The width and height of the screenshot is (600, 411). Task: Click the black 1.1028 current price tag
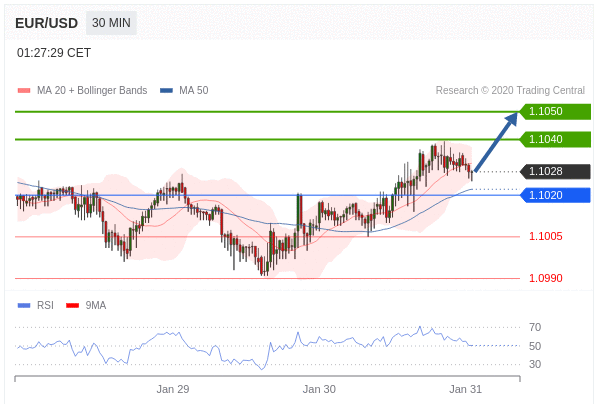pos(555,171)
